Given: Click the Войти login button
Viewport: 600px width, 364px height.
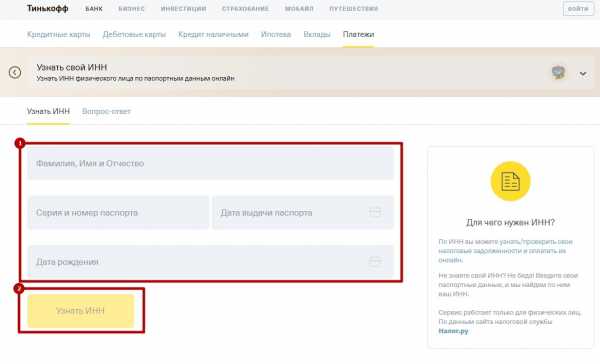Looking at the screenshot, I should (578, 9).
